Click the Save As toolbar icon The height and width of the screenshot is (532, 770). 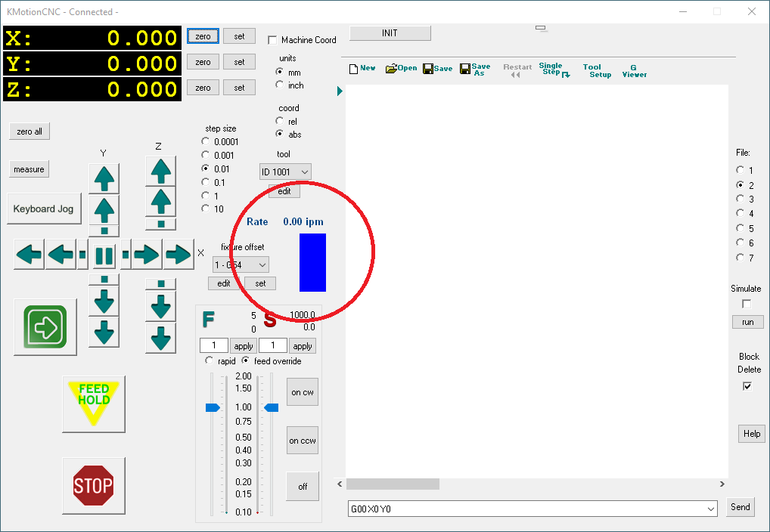click(476, 70)
